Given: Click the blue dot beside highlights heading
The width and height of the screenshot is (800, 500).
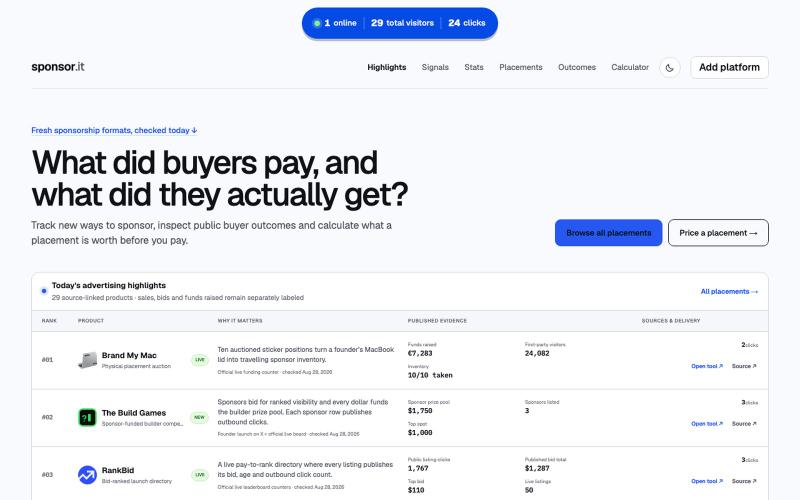Looking at the screenshot, I should 44,291.
